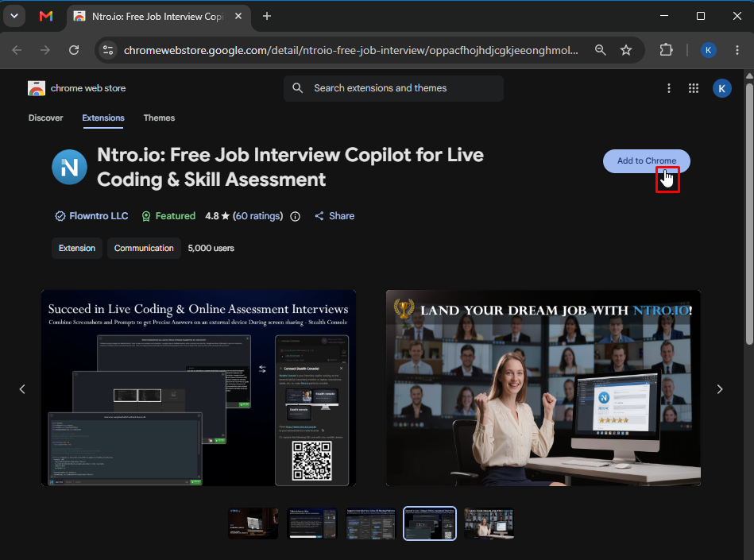The width and height of the screenshot is (754, 560).
Task: Bookmark this page with the star
Action: (625, 50)
